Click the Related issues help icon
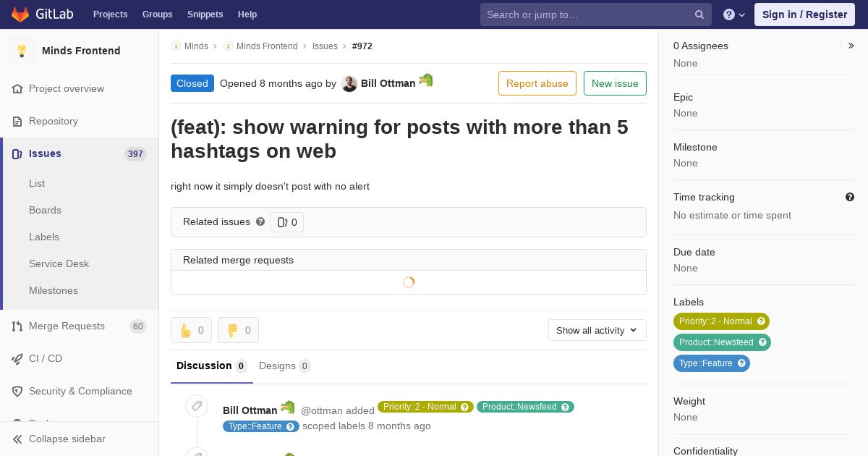This screenshot has width=868, height=456. (x=260, y=221)
